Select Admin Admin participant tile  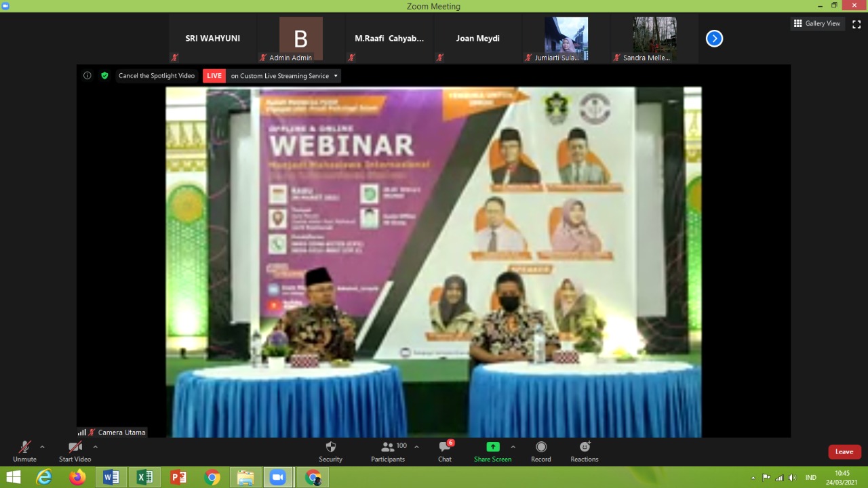pyautogui.click(x=300, y=39)
